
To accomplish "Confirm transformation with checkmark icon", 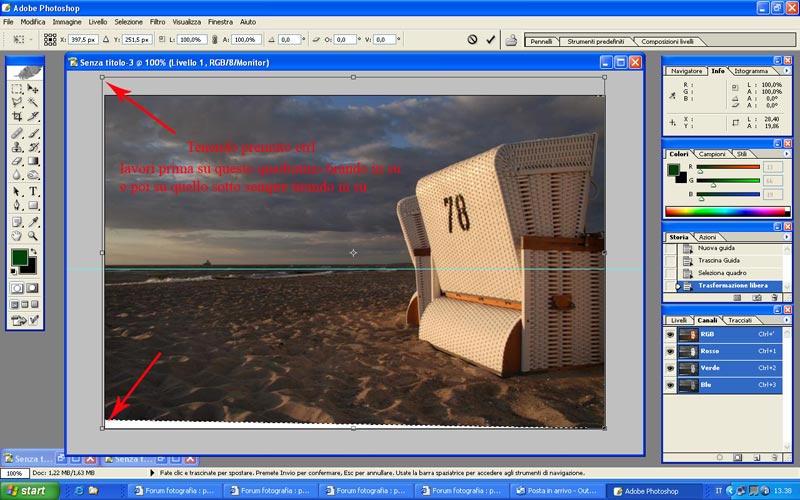I will [x=490, y=40].
